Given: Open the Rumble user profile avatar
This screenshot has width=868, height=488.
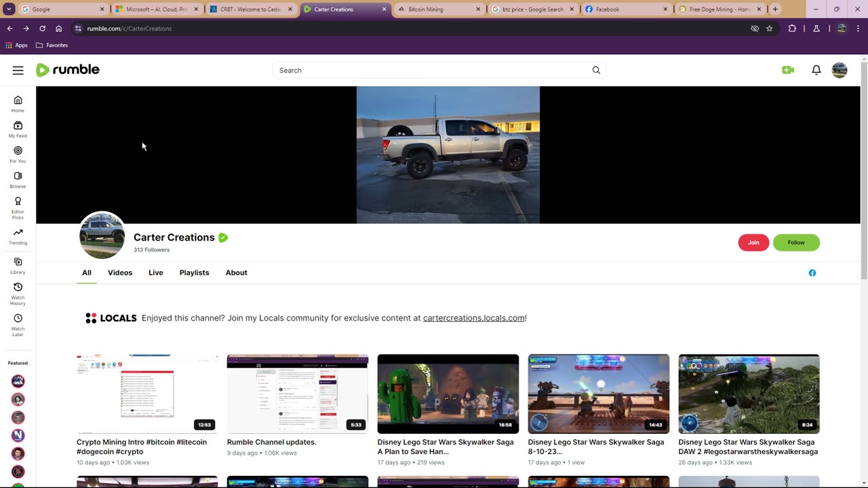Looking at the screenshot, I should pyautogui.click(x=840, y=70).
